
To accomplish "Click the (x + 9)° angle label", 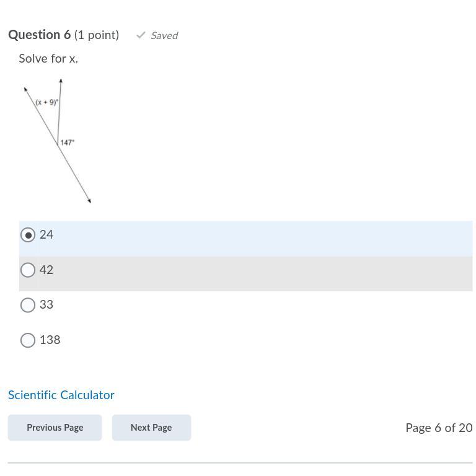I will 46,102.
